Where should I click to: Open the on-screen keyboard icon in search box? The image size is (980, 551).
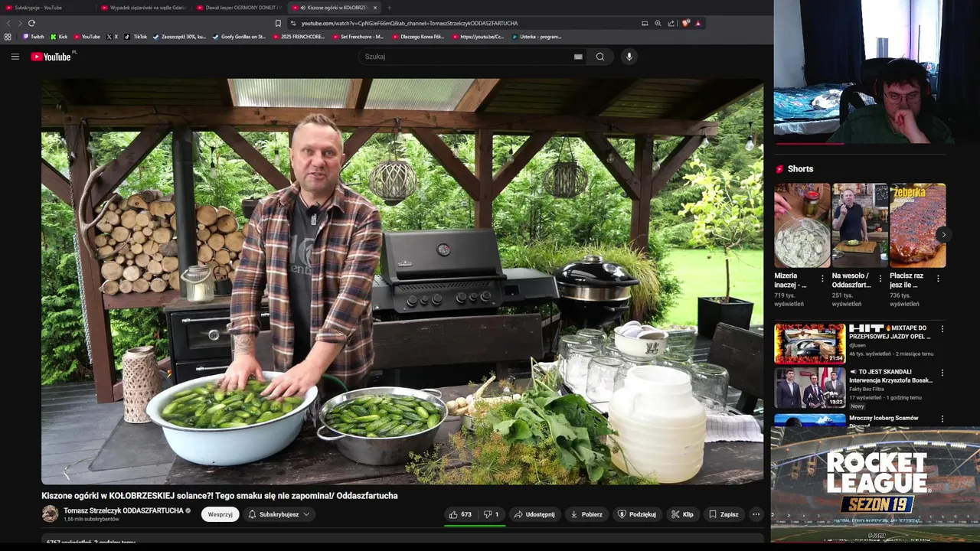[x=578, y=57]
